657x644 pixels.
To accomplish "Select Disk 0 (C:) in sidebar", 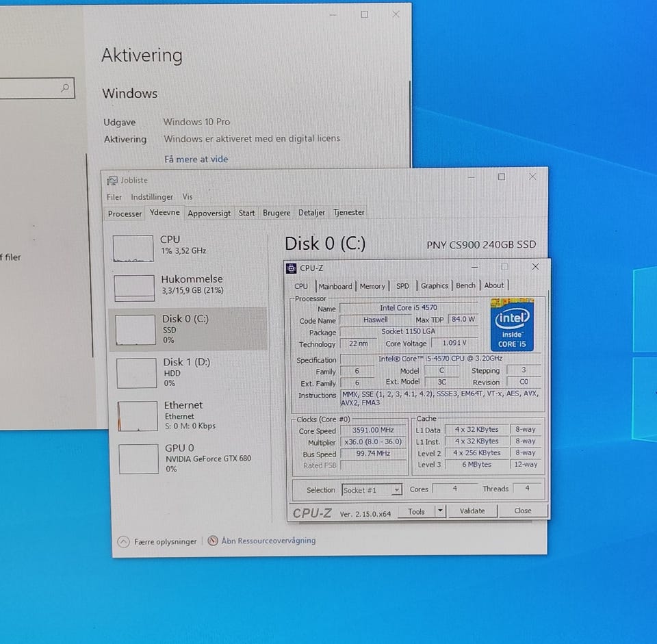I will 188,329.
